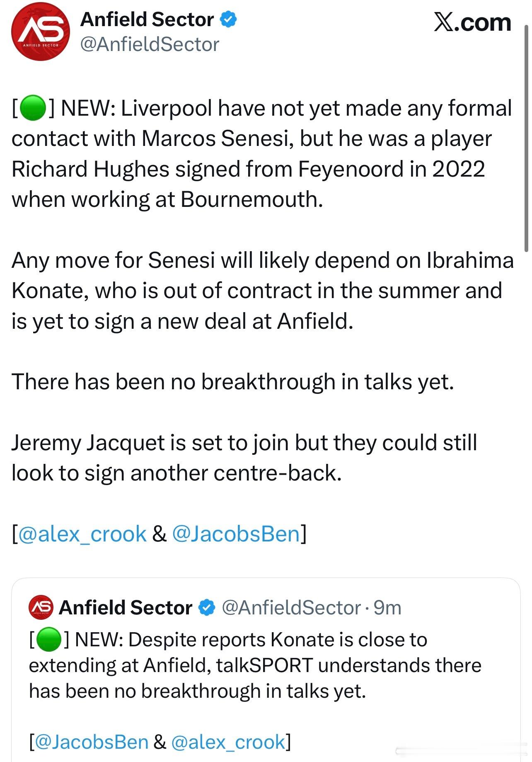Viewport: 532px width, 762px height.
Task: Open the @AnfieldSector handle in the quoted post
Action: pyautogui.click(x=292, y=608)
